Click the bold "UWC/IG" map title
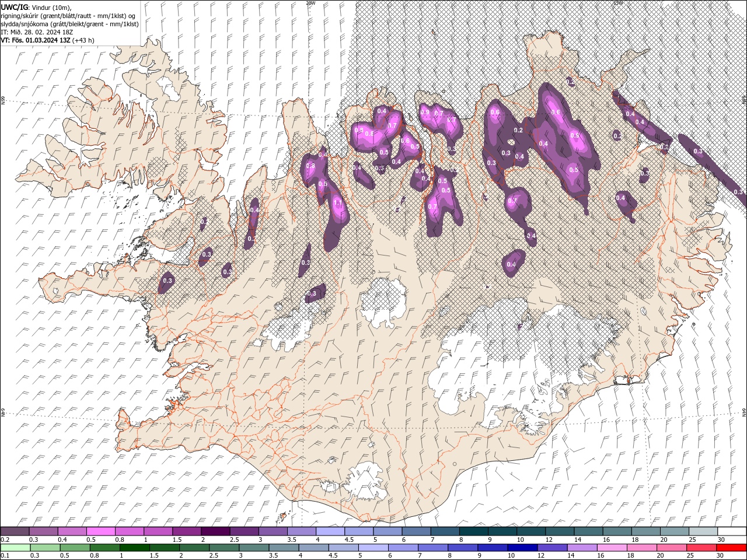747x560 pixels. pyautogui.click(x=15, y=6)
